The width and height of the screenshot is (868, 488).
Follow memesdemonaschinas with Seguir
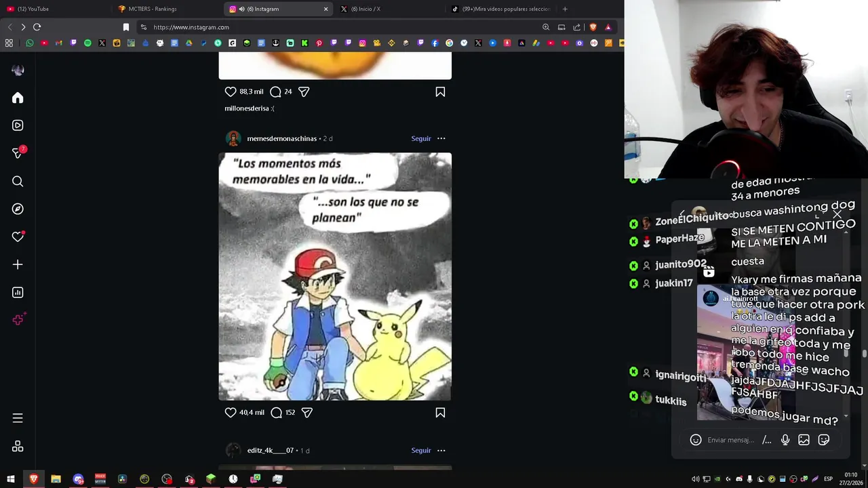(x=421, y=138)
